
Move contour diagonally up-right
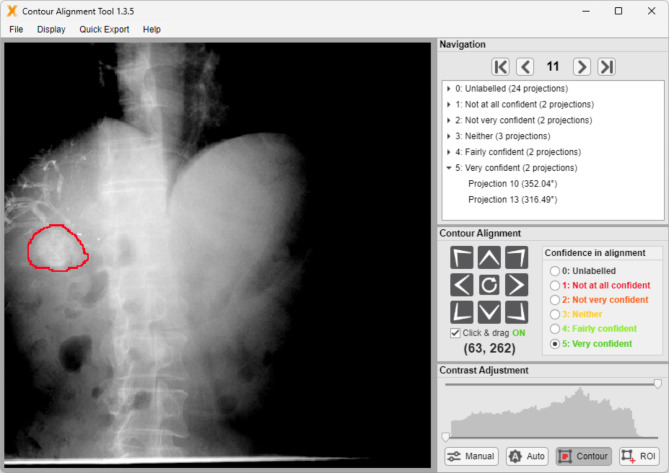tap(517, 258)
